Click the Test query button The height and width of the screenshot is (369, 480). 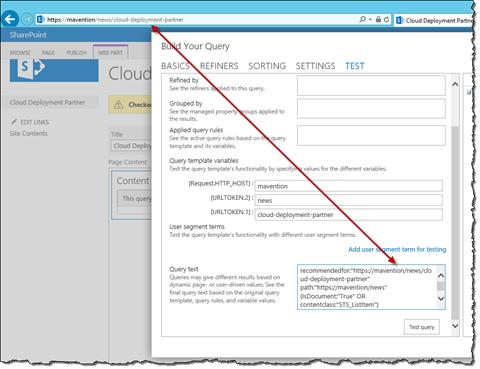(x=422, y=327)
